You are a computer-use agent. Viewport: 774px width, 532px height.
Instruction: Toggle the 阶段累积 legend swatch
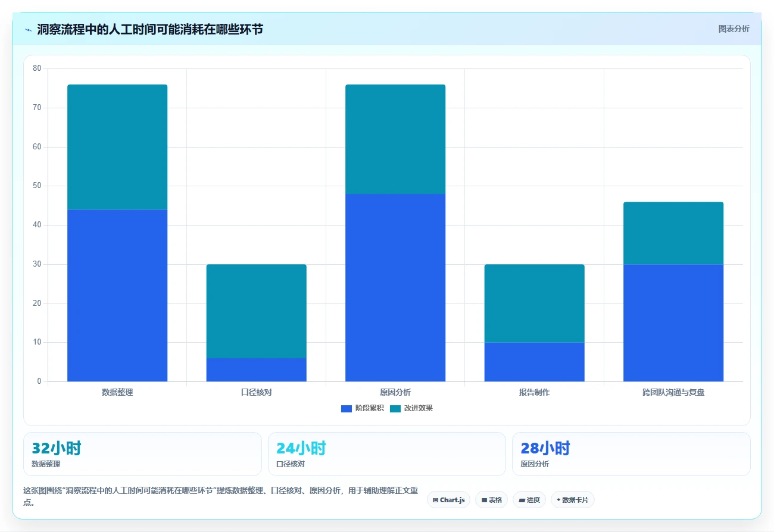[347, 408]
